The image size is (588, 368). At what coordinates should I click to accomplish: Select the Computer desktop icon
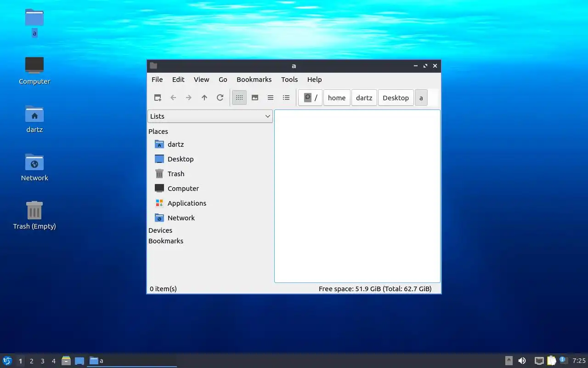click(34, 71)
